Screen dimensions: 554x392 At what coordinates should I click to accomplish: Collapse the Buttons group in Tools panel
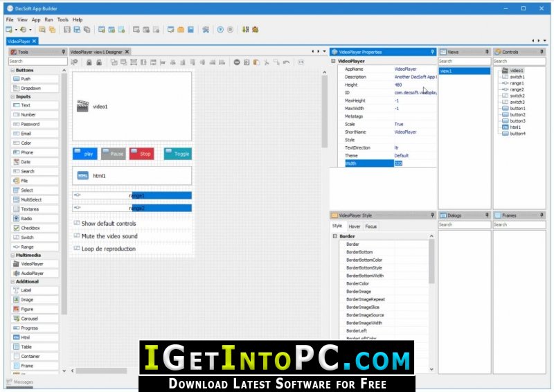[x=12, y=70]
